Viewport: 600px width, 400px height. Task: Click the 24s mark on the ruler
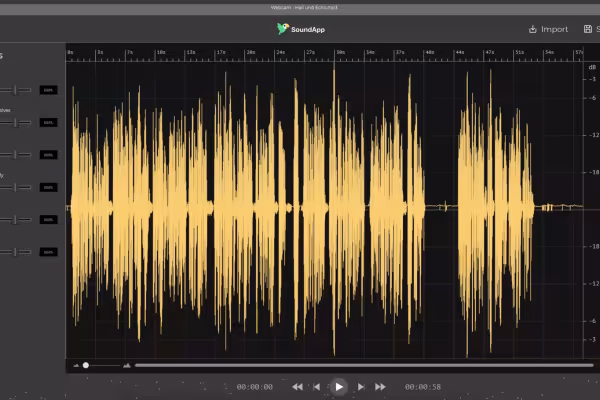280,52
